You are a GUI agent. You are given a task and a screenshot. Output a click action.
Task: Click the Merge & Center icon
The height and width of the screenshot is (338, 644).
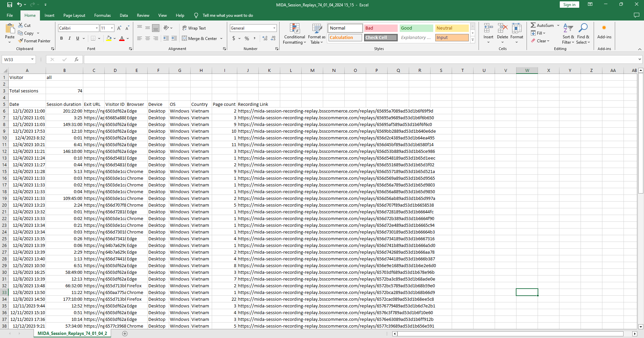coord(185,38)
